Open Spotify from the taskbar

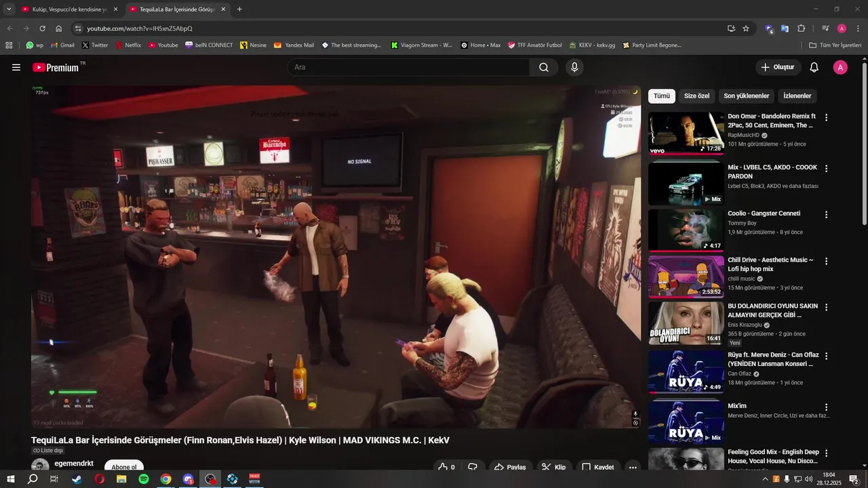coord(144,479)
